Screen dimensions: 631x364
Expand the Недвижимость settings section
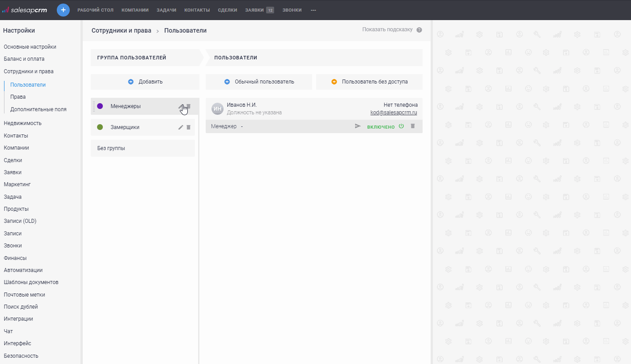click(22, 123)
